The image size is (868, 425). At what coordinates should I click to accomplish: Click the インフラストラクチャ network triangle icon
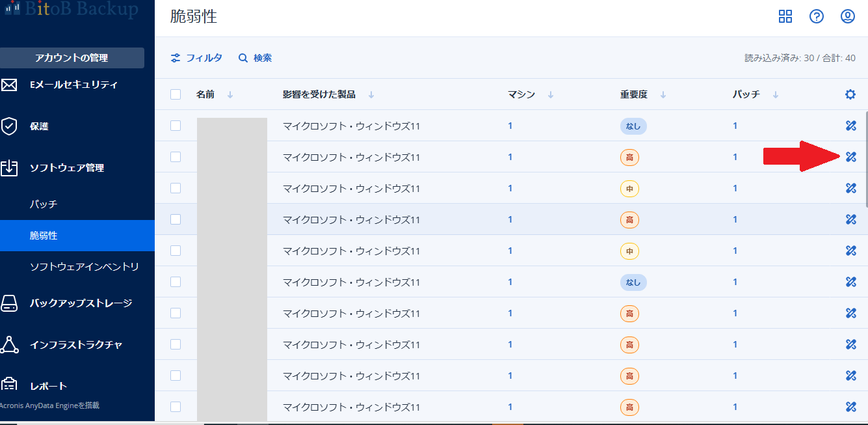pyautogui.click(x=8, y=345)
